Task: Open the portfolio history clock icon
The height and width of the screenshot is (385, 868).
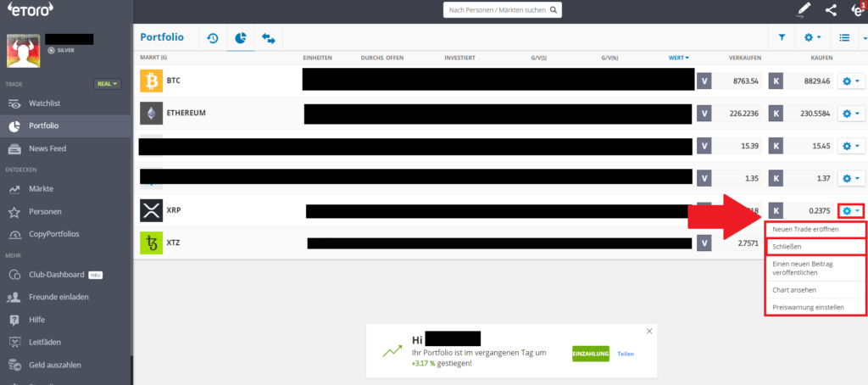Action: (x=212, y=38)
